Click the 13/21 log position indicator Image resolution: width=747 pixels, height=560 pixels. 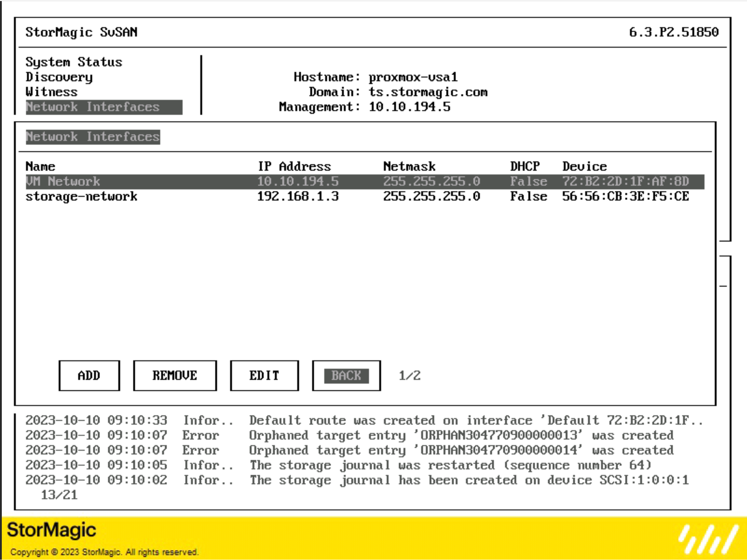[59, 495]
